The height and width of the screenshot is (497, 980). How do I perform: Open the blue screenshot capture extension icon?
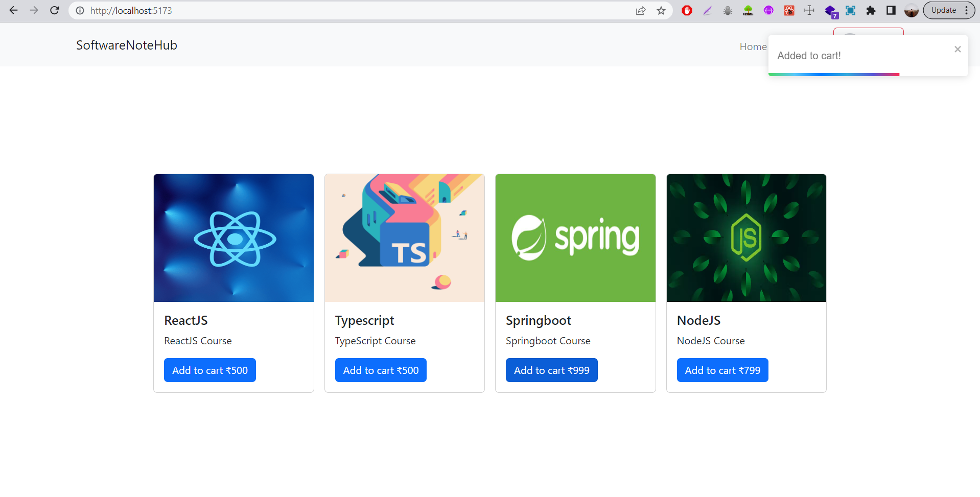[850, 10]
